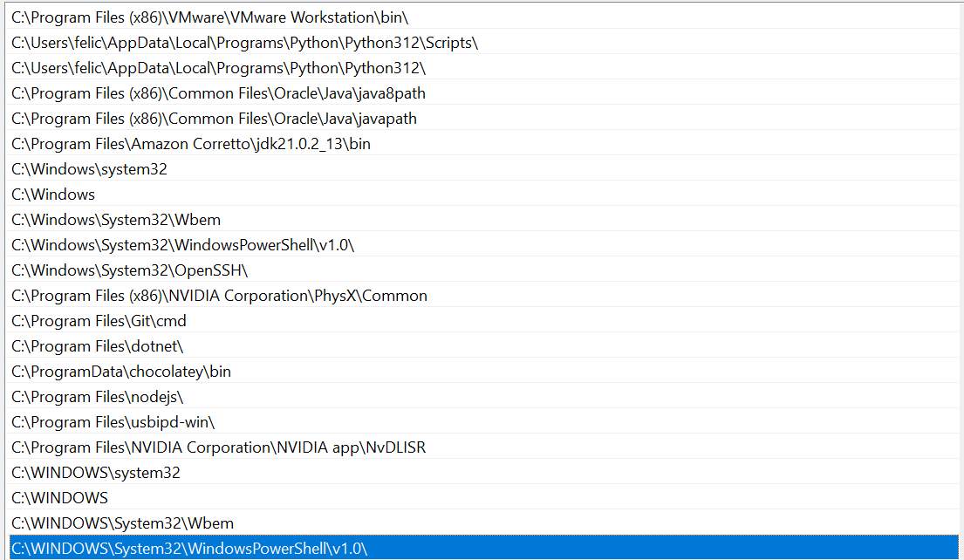Image resolution: width=964 pixels, height=560 pixels.
Task: Select the NVIDIA app\NvDLISR entry
Action: (484, 447)
